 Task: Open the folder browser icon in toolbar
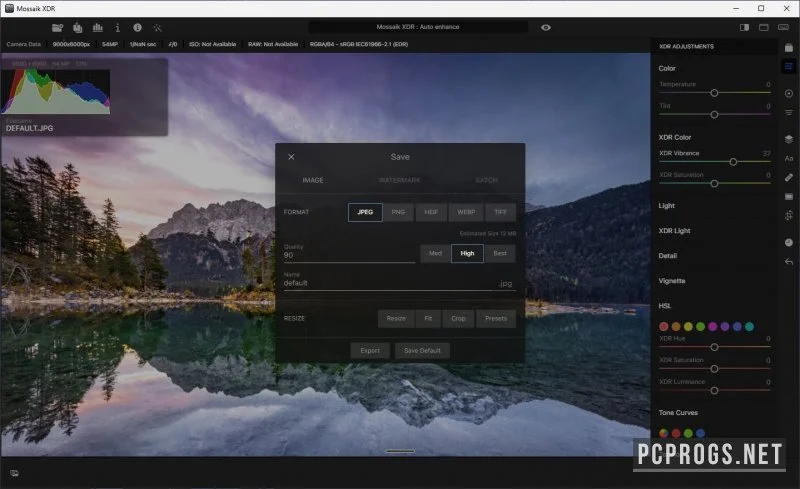57,28
